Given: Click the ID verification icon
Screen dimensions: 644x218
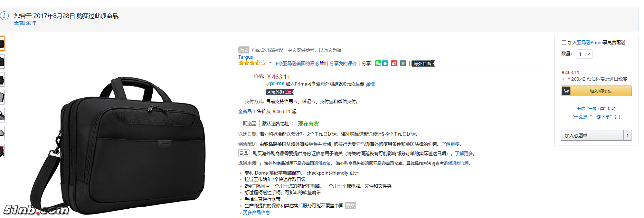Looking at the screenshot, I should [x=244, y=153].
